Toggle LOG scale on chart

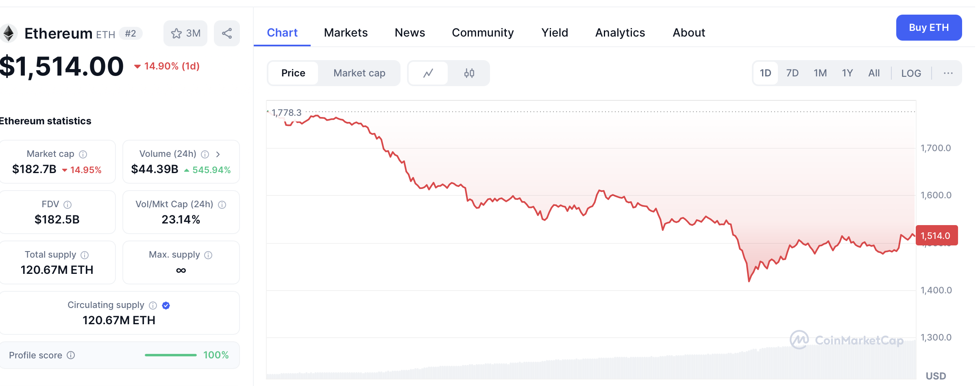tap(911, 73)
